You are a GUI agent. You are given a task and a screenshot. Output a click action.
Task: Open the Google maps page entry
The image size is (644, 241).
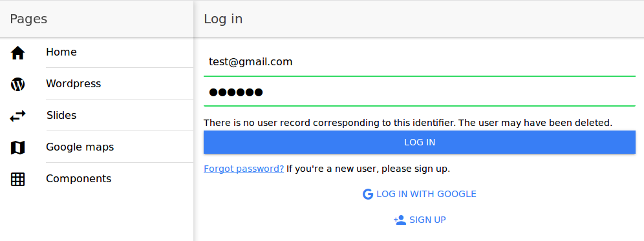coord(96,147)
